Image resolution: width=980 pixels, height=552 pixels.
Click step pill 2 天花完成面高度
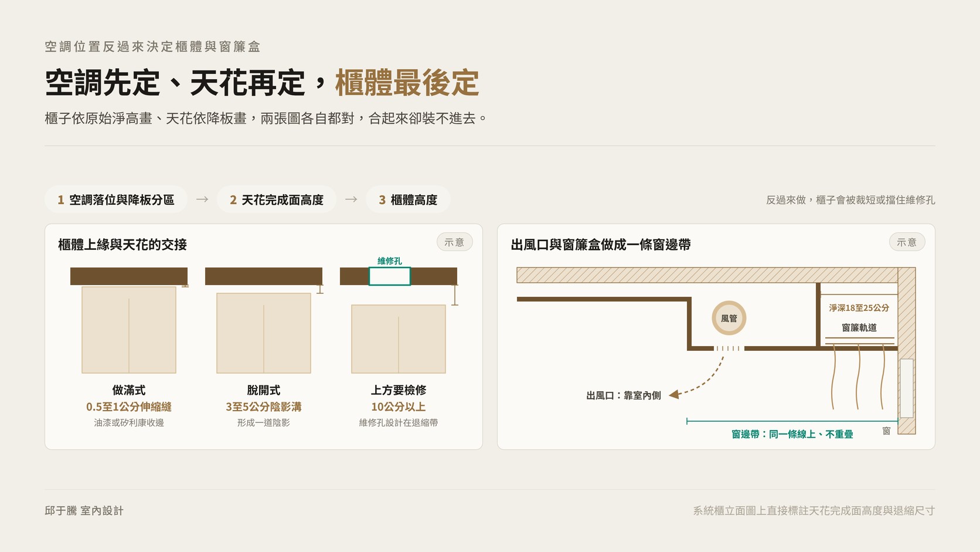(277, 199)
